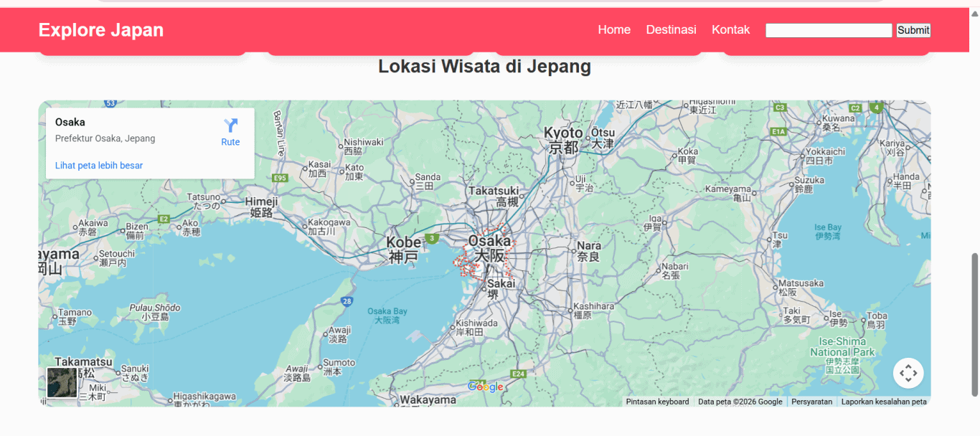Image resolution: width=980 pixels, height=436 pixels.
Task: Open the Kontak navigation link
Action: [x=730, y=29]
